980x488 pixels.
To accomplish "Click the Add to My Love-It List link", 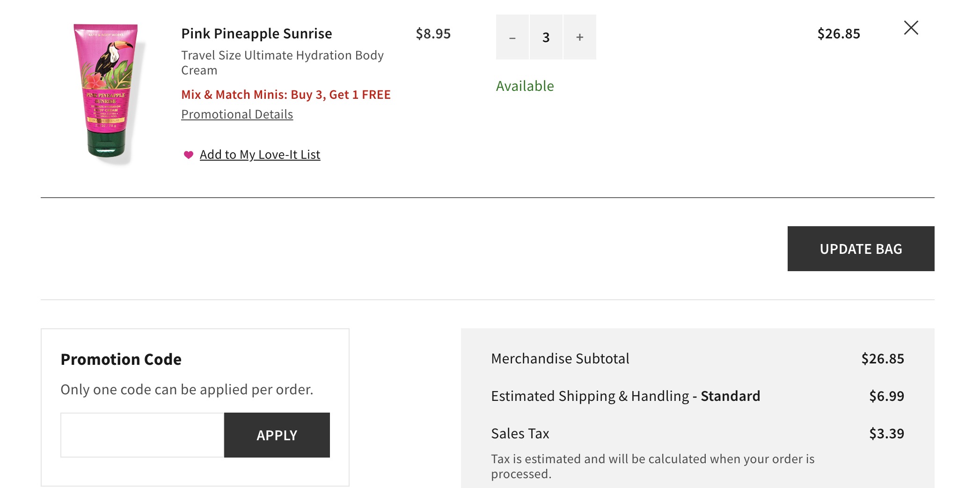I will click(260, 154).
